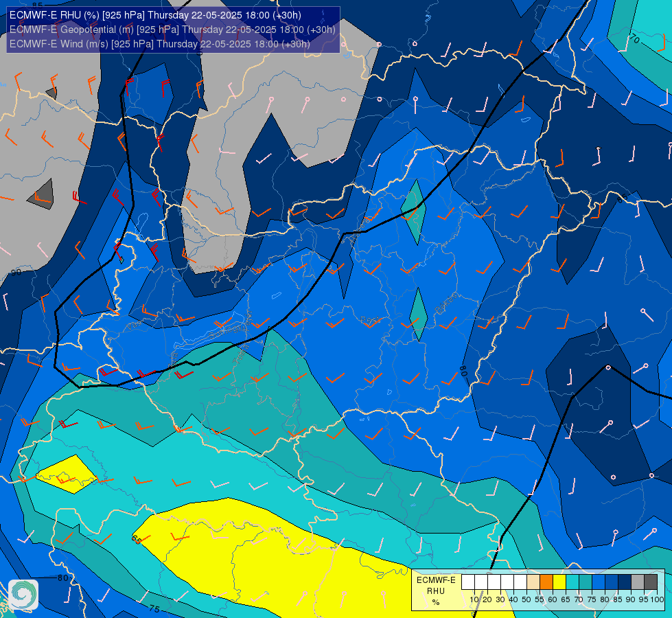Image resolution: width=672 pixels, height=618 pixels.
Task: Pick the medium blue 80-85 legend swatch
Action: click(612, 582)
